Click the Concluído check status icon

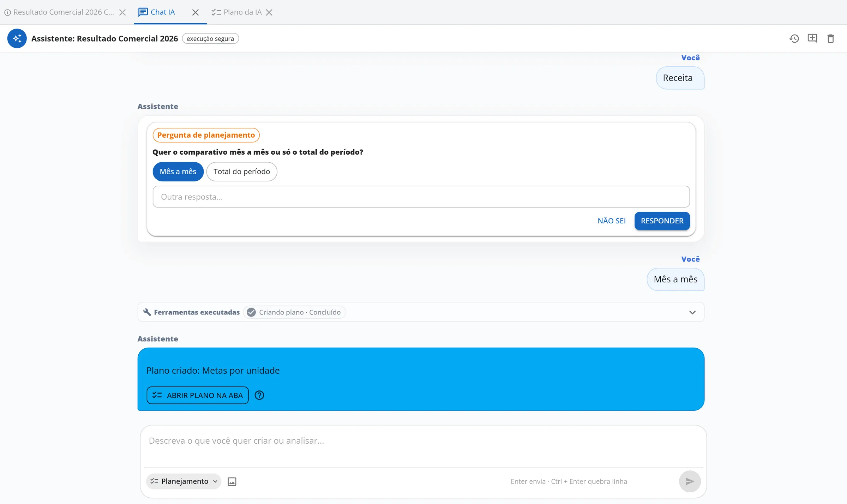[251, 312]
